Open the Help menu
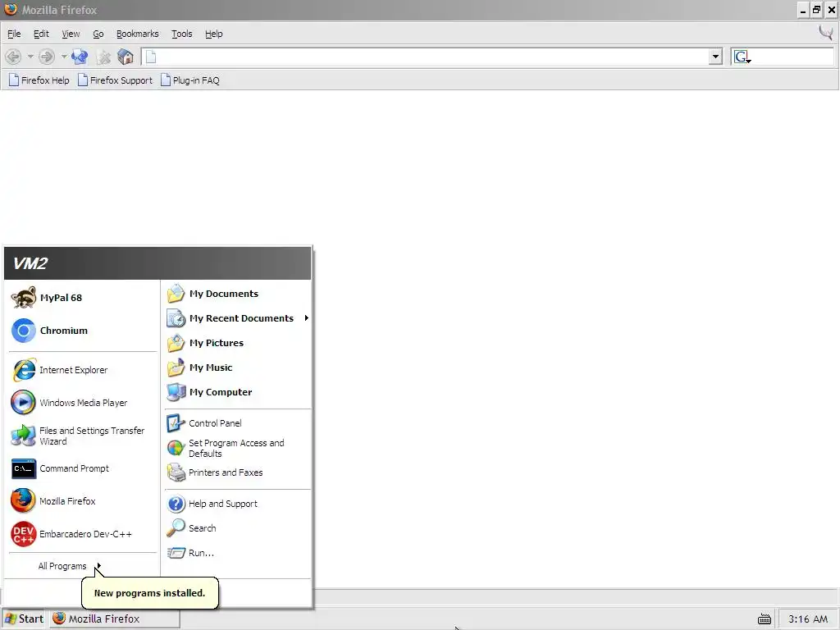The height and width of the screenshot is (630, 840). point(213,34)
